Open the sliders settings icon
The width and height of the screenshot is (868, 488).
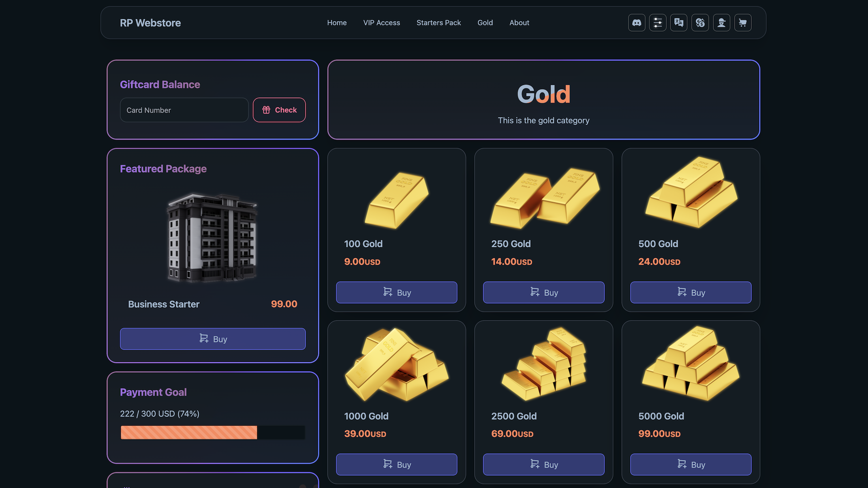point(658,23)
